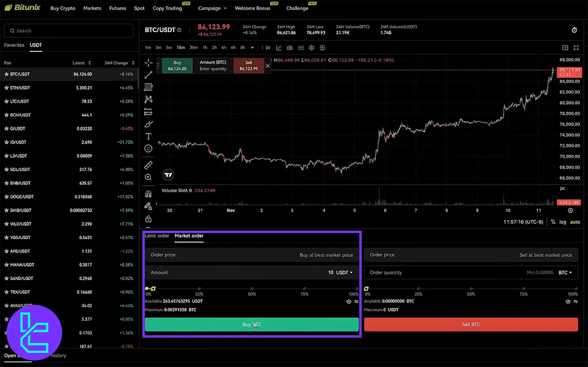This screenshot has width=588, height=367.
Task: Select the chart zoom-in tool
Action: pyautogui.click(x=148, y=177)
